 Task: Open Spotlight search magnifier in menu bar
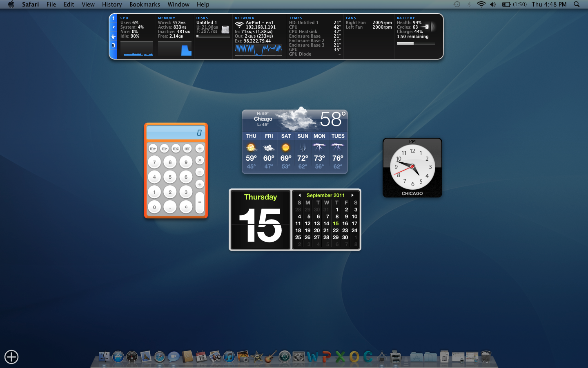pyautogui.click(x=577, y=4)
